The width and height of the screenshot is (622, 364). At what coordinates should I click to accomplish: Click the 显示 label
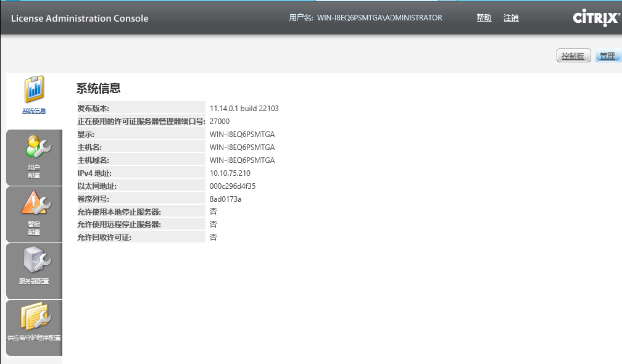(86, 134)
